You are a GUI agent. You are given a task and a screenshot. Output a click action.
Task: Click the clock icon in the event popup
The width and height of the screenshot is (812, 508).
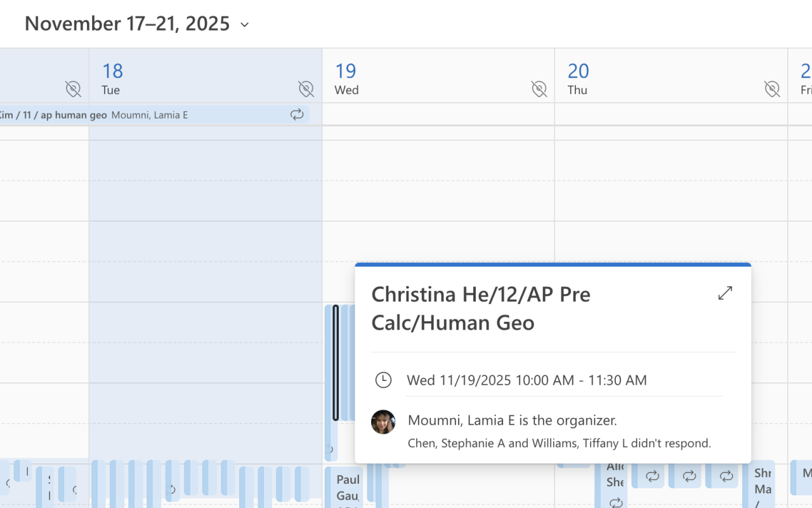pos(383,380)
